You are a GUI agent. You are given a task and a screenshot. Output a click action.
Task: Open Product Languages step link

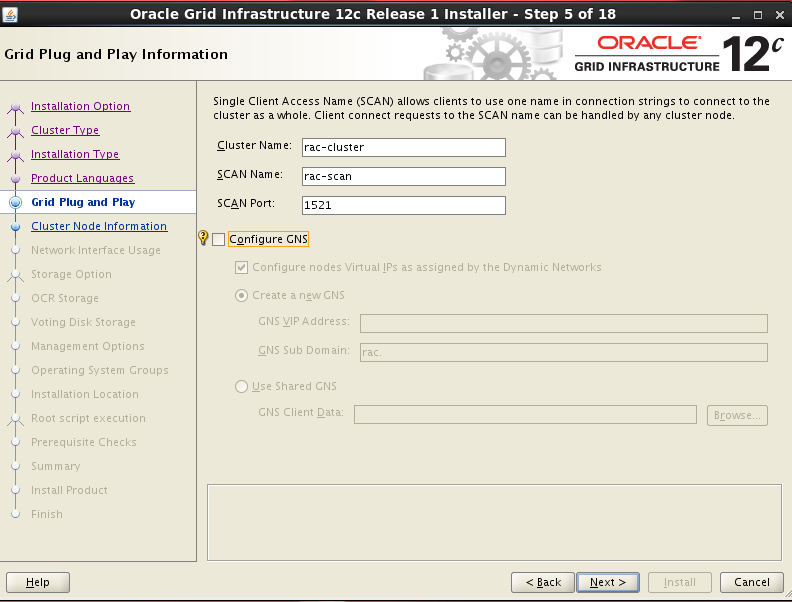[x=82, y=178]
